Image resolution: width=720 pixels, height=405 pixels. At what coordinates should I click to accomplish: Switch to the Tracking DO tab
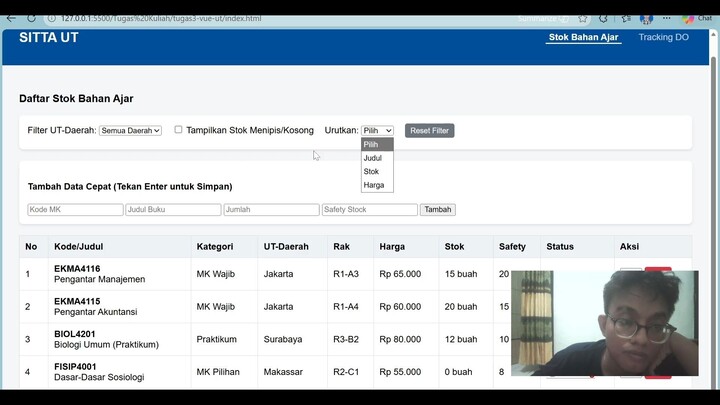tap(664, 37)
